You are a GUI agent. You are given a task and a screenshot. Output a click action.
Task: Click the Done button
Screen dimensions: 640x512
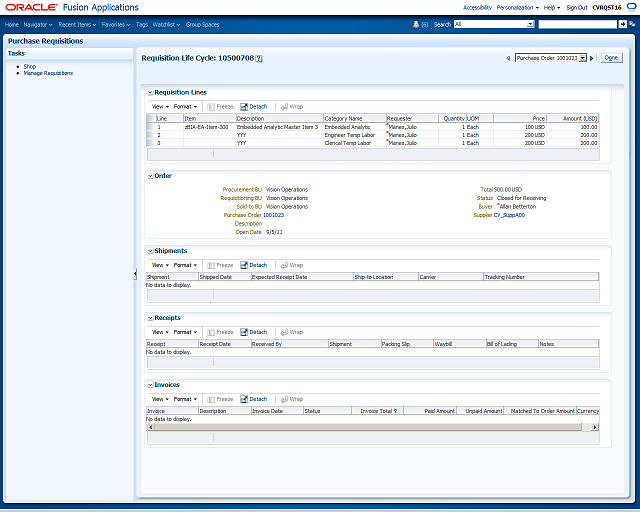pos(611,58)
